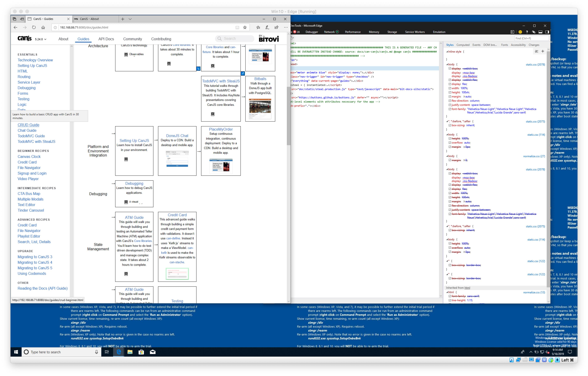The image size is (588, 376).
Task: Click the Refresh icon in the Edge address bar
Action: click(x=34, y=27)
